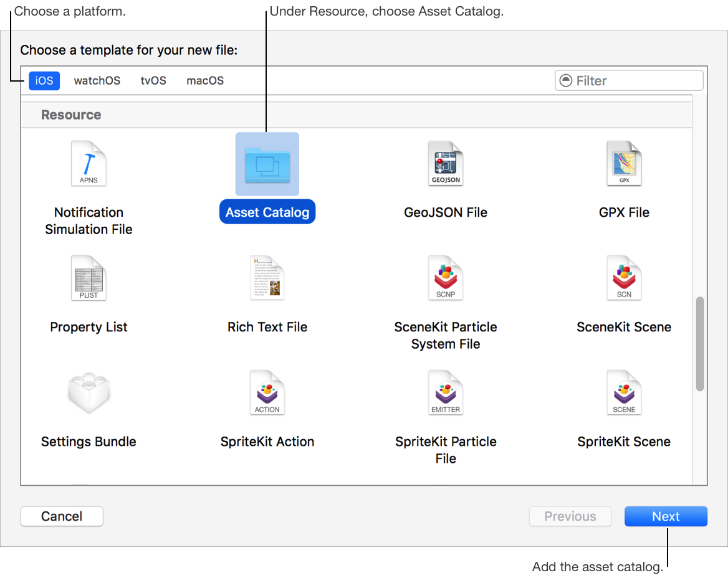Select the Asset Catalog folder icon
The width and height of the screenshot is (728, 578).
pos(267,164)
